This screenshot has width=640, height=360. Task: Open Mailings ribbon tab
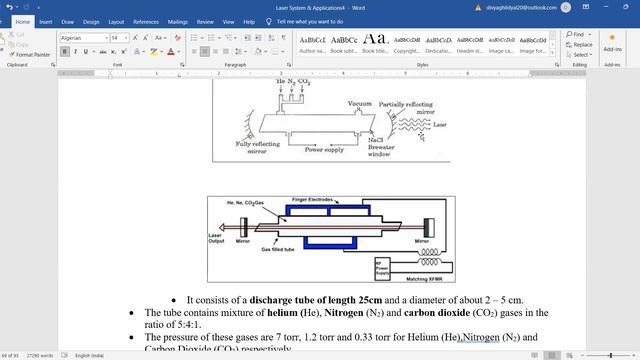point(178,22)
